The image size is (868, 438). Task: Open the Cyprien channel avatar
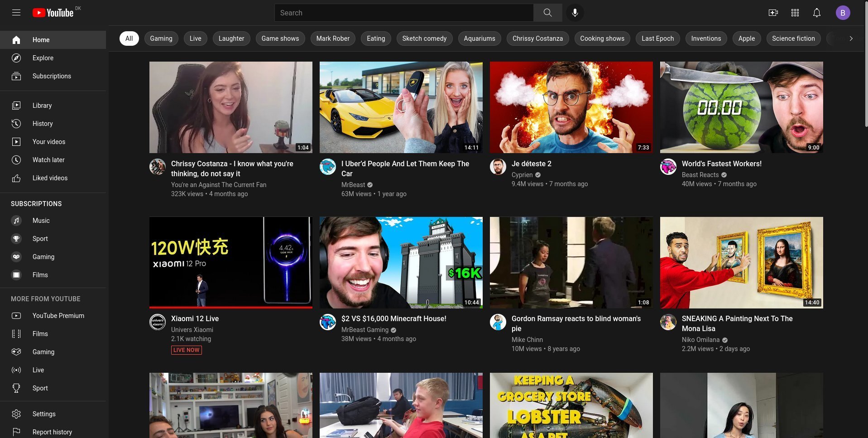498,167
